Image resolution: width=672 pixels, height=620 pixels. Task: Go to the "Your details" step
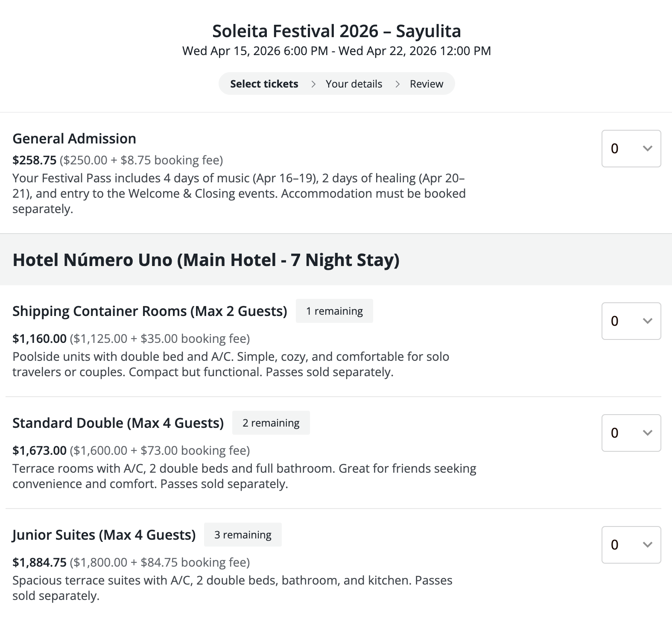click(354, 84)
